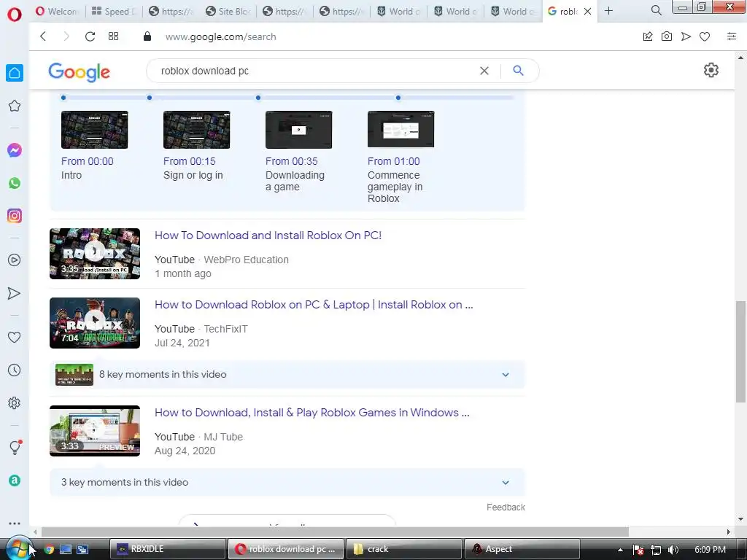
Task: Switch to the first World of Warships tab
Action: tap(398, 11)
